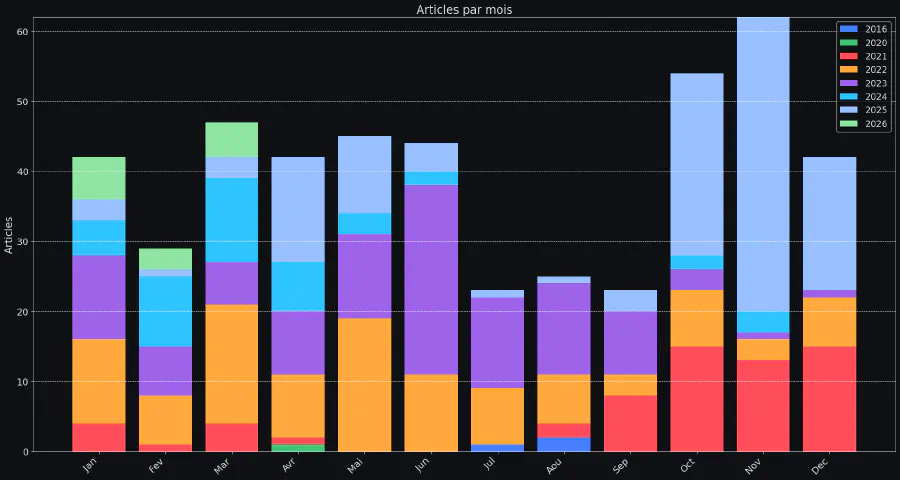This screenshot has height=480, width=900.
Task: Pick the light green 2026 legend swatch
Action: click(x=850, y=124)
